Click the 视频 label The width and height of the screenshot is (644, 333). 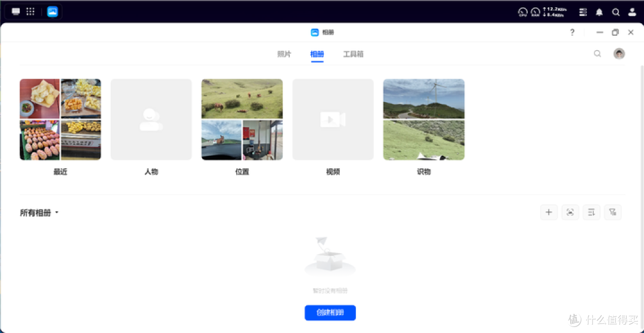[x=333, y=172]
